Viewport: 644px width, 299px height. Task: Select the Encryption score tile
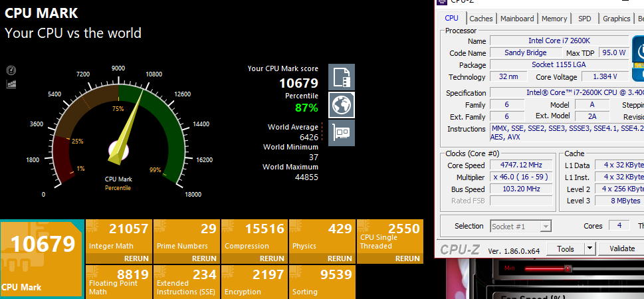pyautogui.click(x=255, y=282)
